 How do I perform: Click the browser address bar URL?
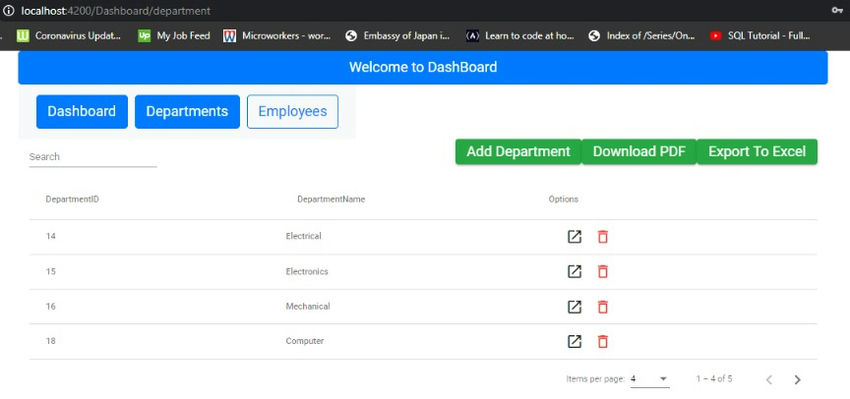pyautogui.click(x=115, y=11)
